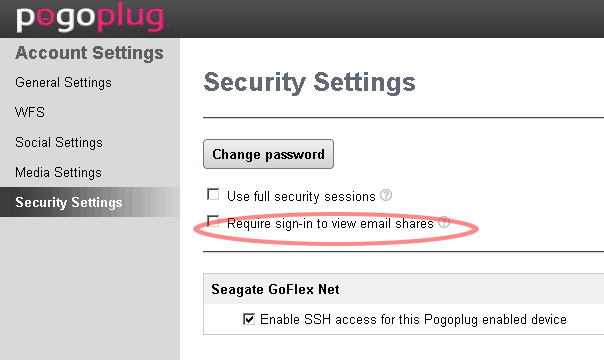Enable the Use full security sessions checkbox
604x360 pixels.
(213, 194)
